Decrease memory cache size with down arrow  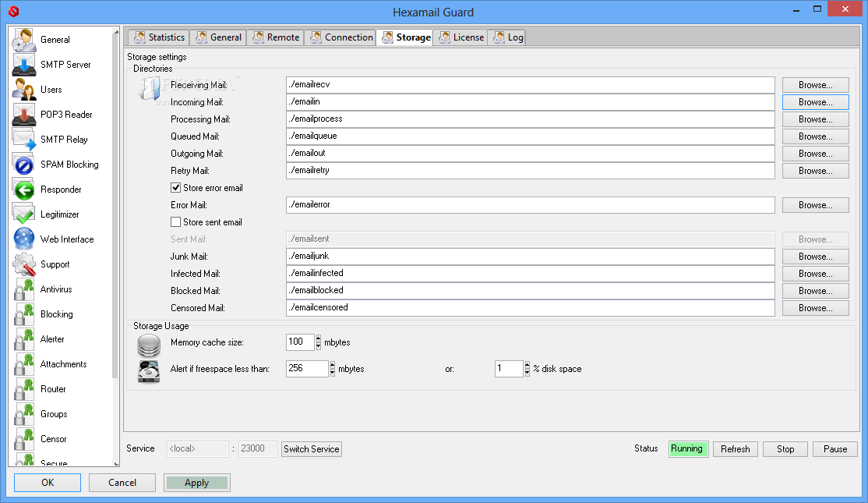click(319, 346)
